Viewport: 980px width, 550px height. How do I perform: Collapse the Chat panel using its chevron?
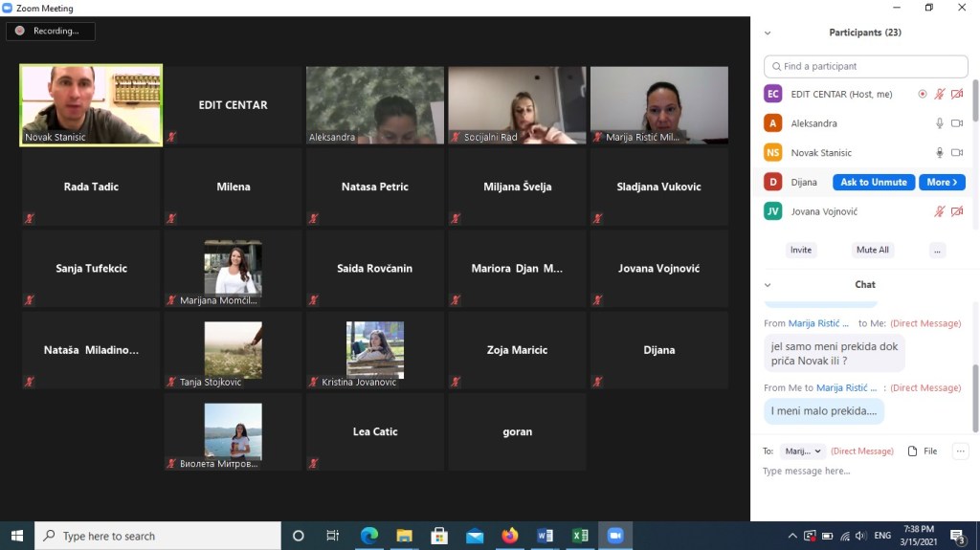[x=768, y=285]
